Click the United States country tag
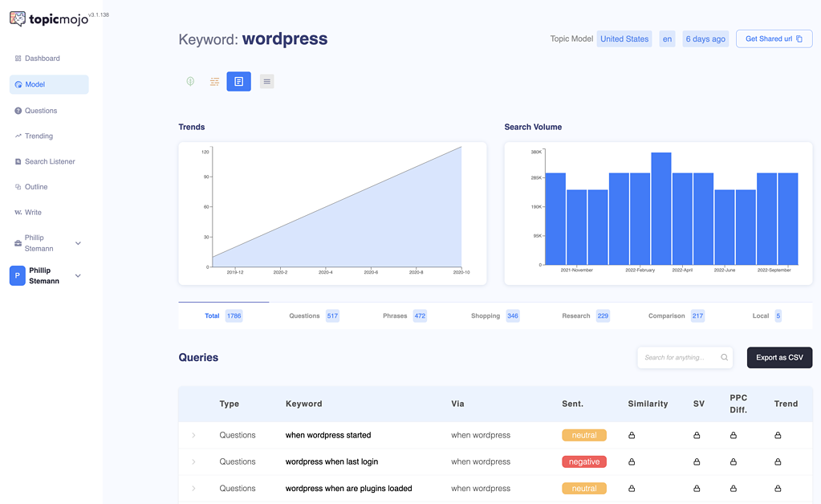The width and height of the screenshot is (821, 504). pos(624,39)
